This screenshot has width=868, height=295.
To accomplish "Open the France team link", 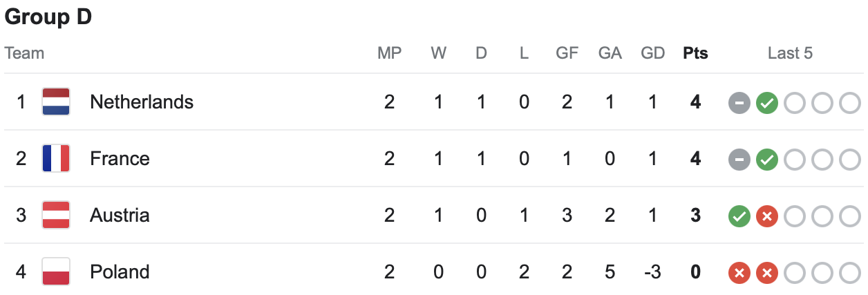I will (x=120, y=159).
